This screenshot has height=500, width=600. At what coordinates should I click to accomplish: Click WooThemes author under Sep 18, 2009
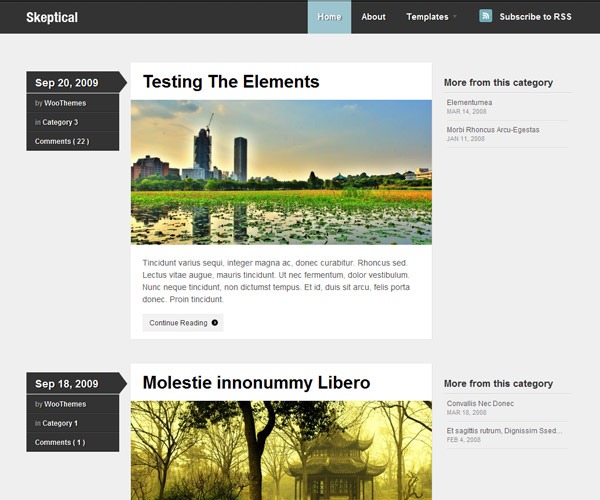tap(65, 404)
